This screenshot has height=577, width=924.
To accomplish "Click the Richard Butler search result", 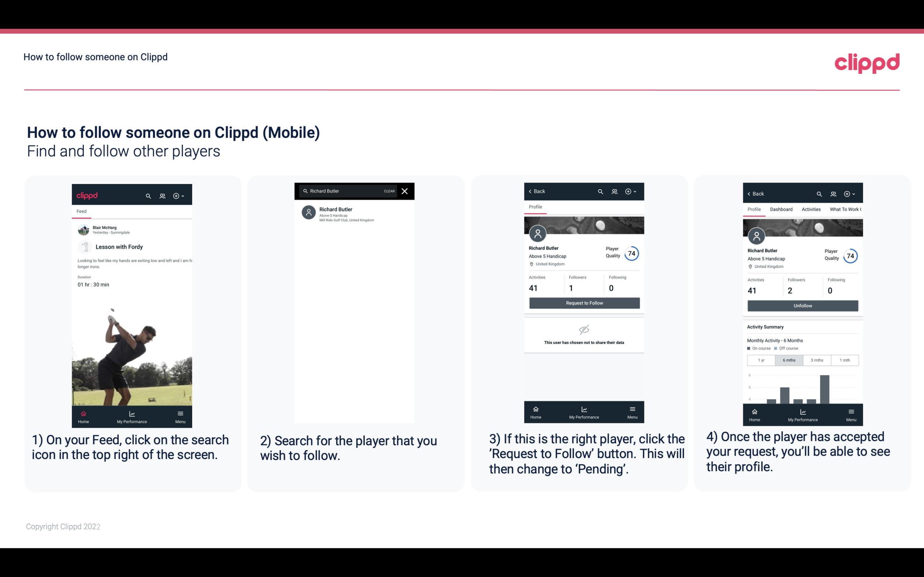I will (x=356, y=213).
